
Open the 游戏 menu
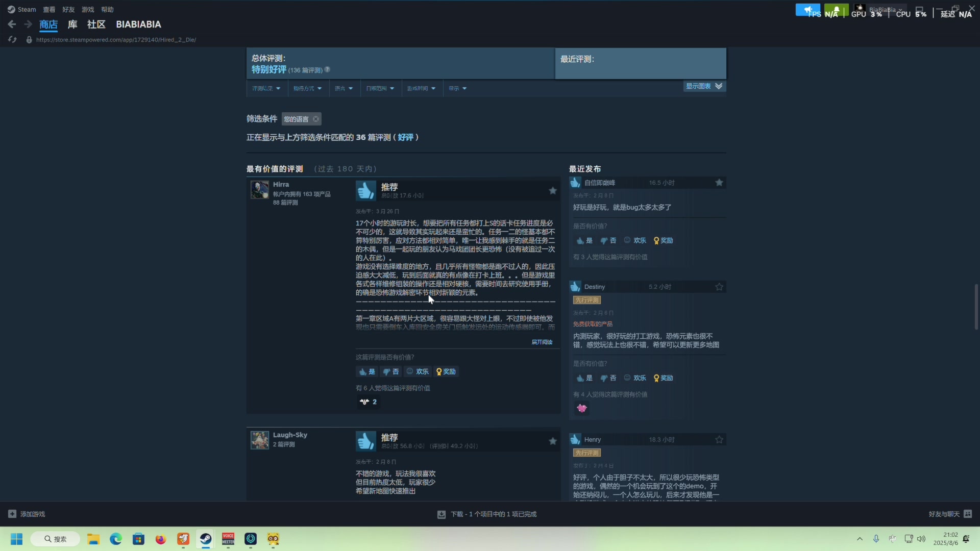tap(88, 9)
